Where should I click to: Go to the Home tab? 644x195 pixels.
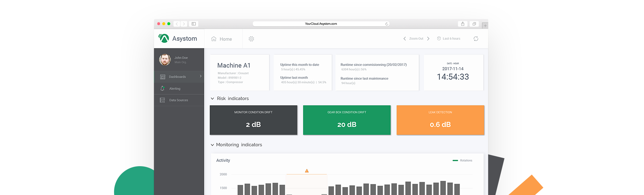pos(222,39)
